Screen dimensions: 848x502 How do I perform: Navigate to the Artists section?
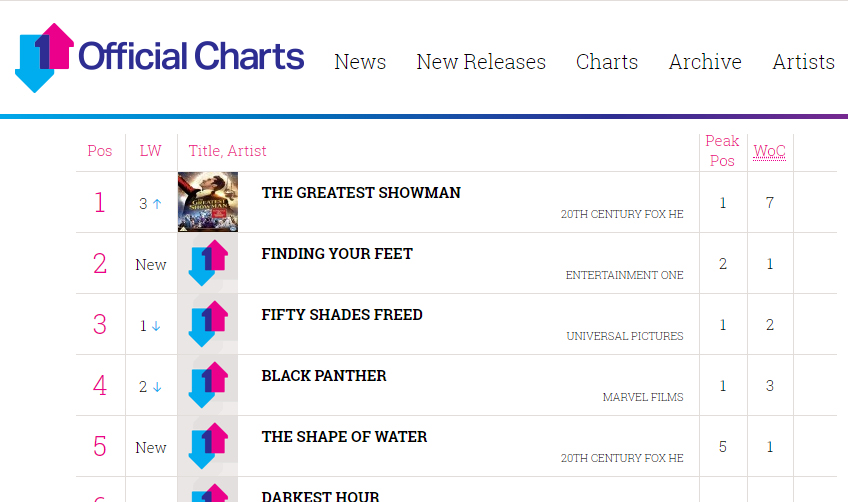pyautogui.click(x=803, y=62)
